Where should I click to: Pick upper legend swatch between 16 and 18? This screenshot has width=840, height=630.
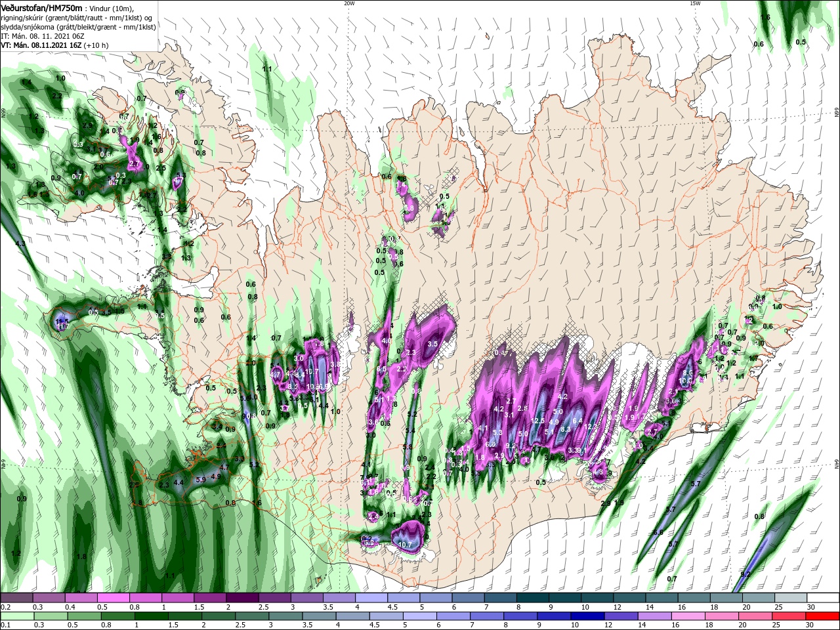694,598
